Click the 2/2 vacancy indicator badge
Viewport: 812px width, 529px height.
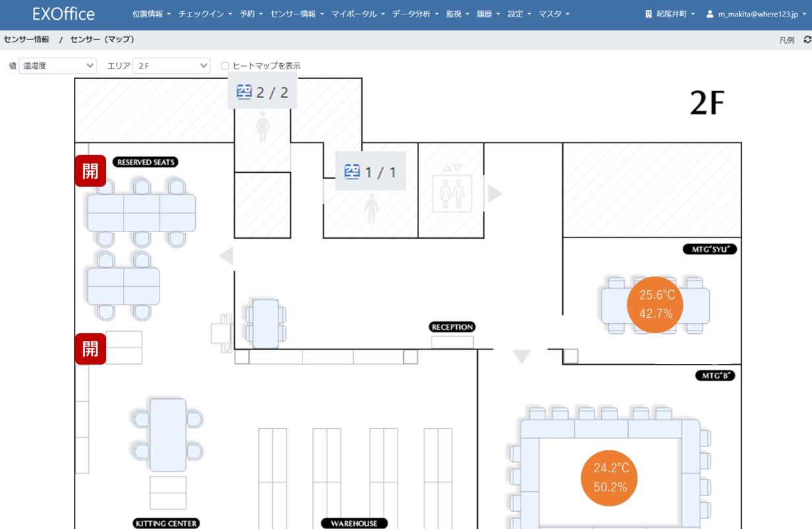tap(262, 92)
